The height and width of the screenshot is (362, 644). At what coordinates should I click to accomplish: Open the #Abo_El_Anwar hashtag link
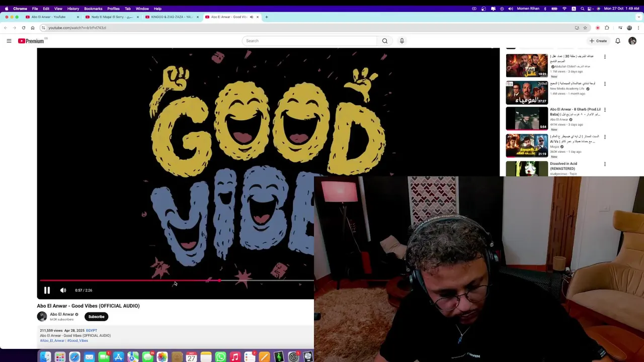(52, 341)
